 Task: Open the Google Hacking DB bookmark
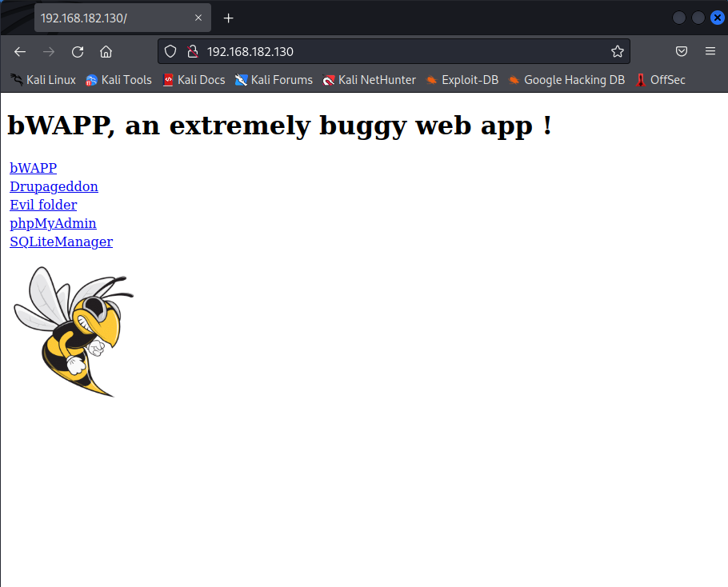click(566, 80)
